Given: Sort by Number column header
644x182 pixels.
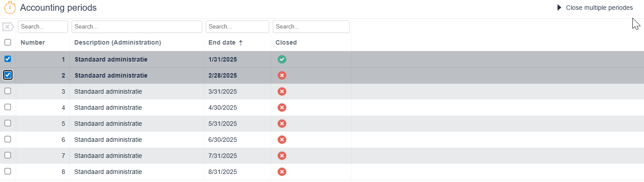Looking at the screenshot, I should [x=33, y=43].
